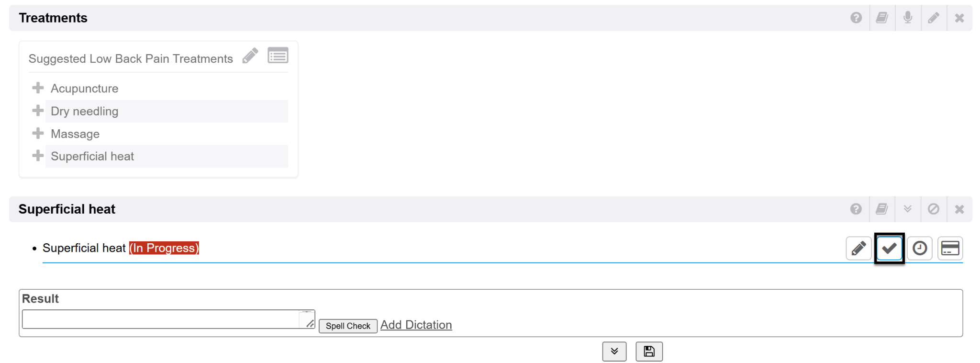Add Acupuncture treatment with plus icon
The height and width of the screenshot is (363, 980).
38,88
